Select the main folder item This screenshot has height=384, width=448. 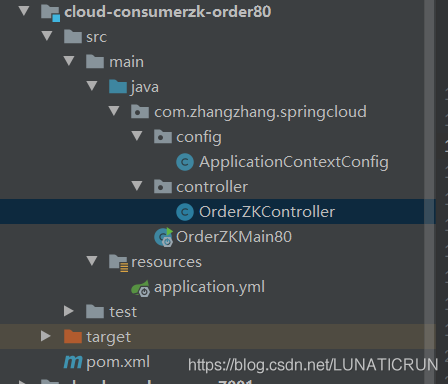tap(126, 62)
